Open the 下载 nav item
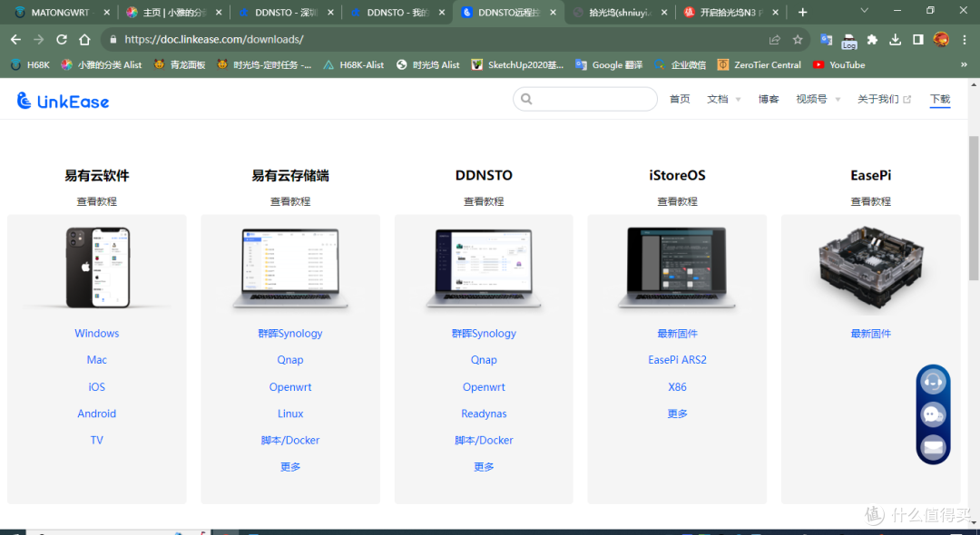This screenshot has width=980, height=535. click(940, 99)
